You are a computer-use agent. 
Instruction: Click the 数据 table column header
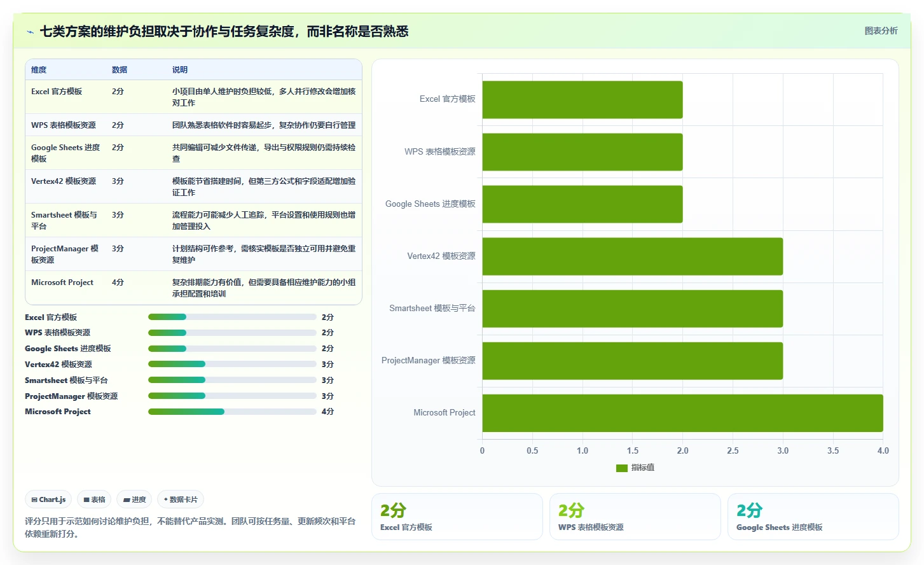pyautogui.click(x=120, y=70)
